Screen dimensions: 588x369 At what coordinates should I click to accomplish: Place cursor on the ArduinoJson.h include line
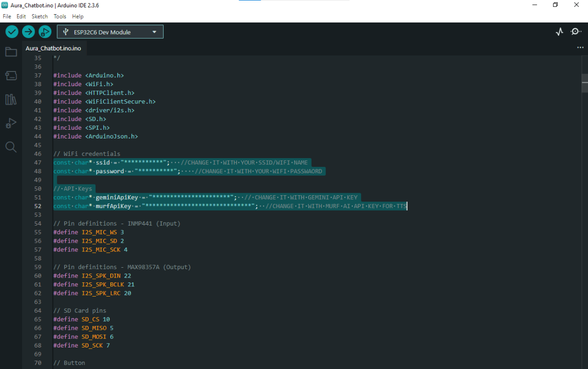pyautogui.click(x=96, y=137)
